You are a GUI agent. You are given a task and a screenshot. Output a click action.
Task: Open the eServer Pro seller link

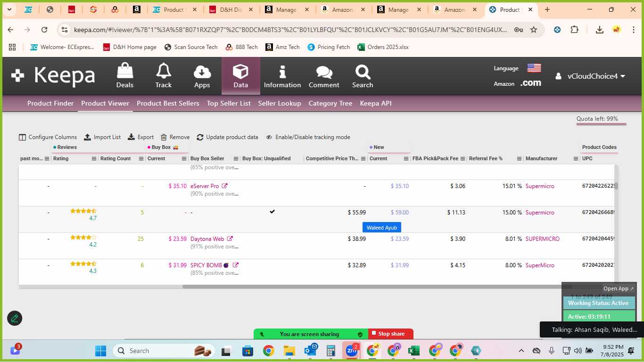[205, 186]
